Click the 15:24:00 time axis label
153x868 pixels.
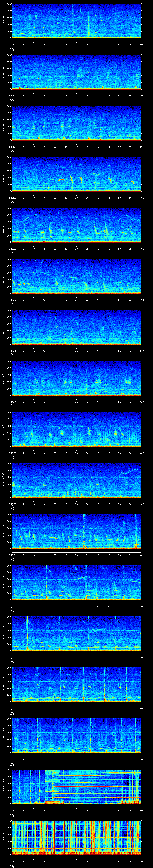click(12, 810)
